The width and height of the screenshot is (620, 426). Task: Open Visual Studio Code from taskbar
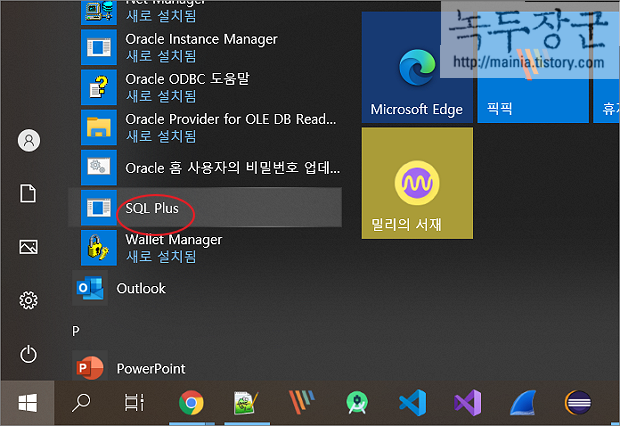pos(412,403)
